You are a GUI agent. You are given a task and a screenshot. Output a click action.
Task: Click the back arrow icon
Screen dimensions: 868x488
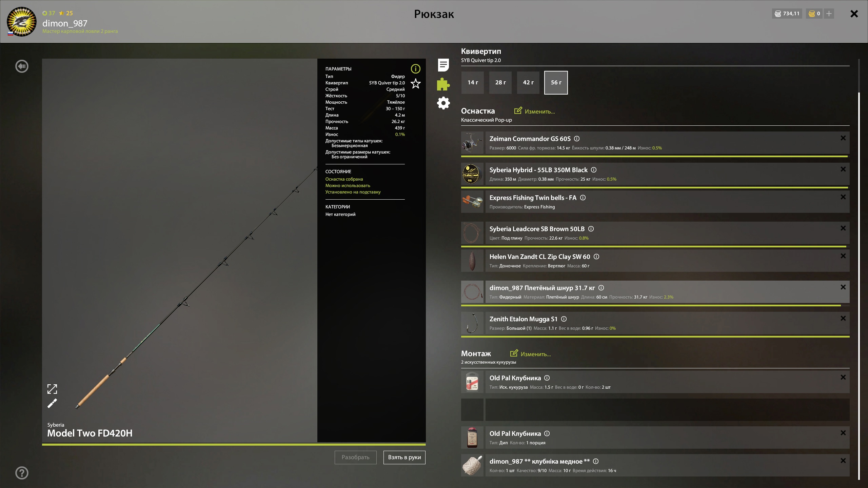(22, 66)
